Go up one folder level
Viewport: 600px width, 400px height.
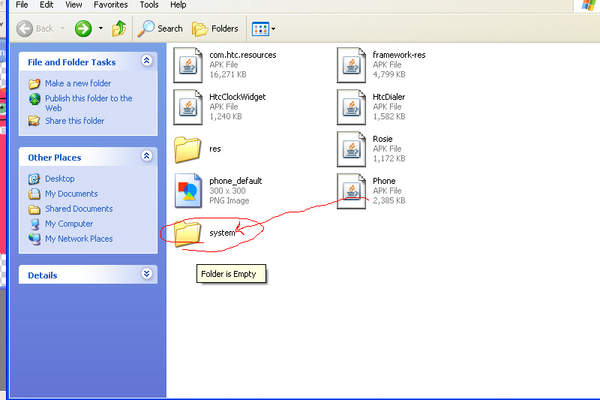pos(119,29)
